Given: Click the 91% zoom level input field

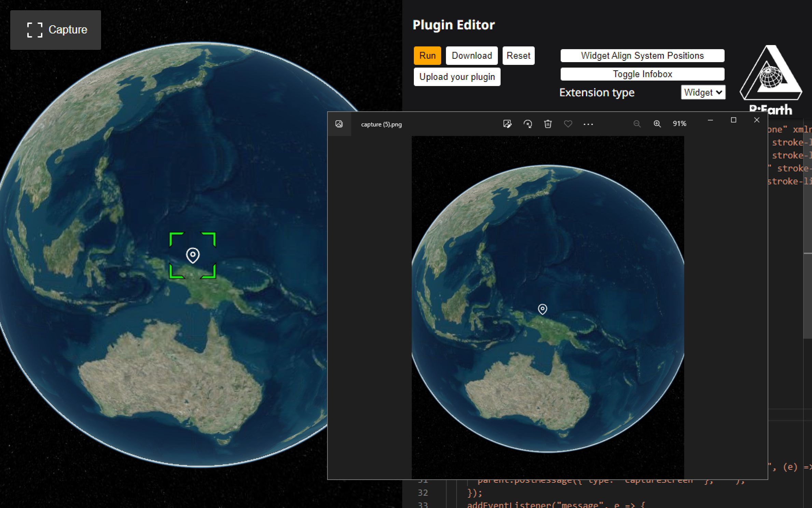Looking at the screenshot, I should click(x=679, y=124).
